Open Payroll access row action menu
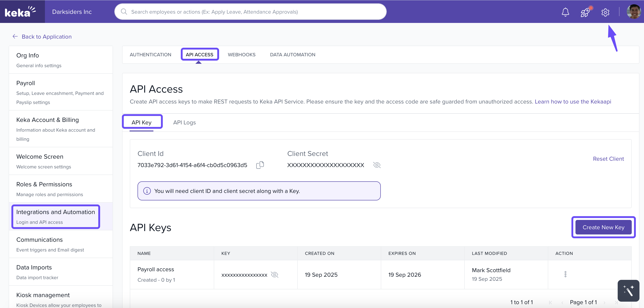This screenshot has width=644, height=308. (565, 274)
